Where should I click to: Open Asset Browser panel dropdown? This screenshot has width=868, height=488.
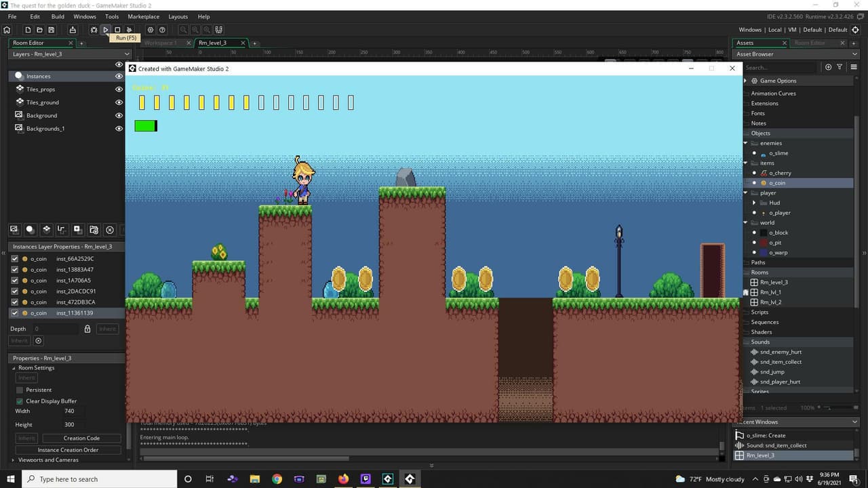[855, 54]
